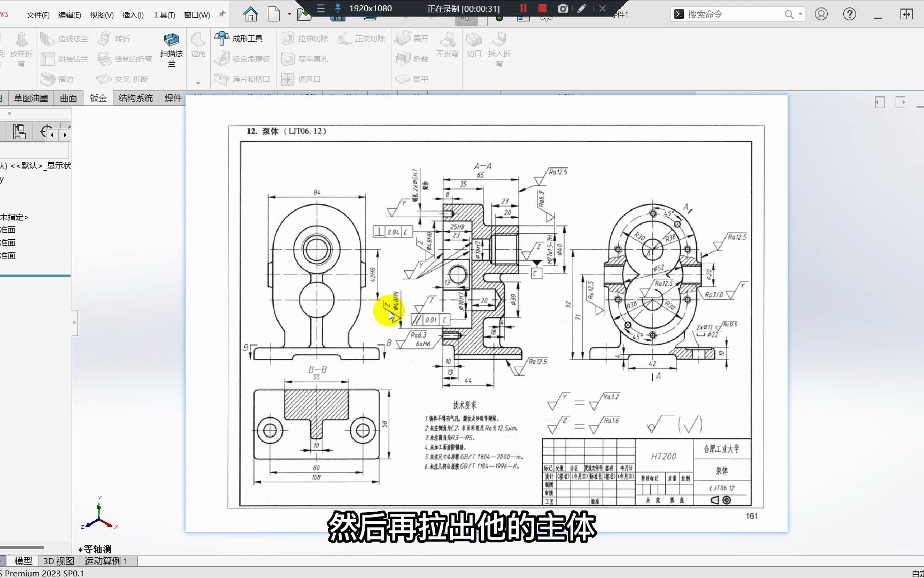Click the 钣金角撑板 sheet metal gusset tool
This screenshot has width=924, height=578.
point(242,59)
